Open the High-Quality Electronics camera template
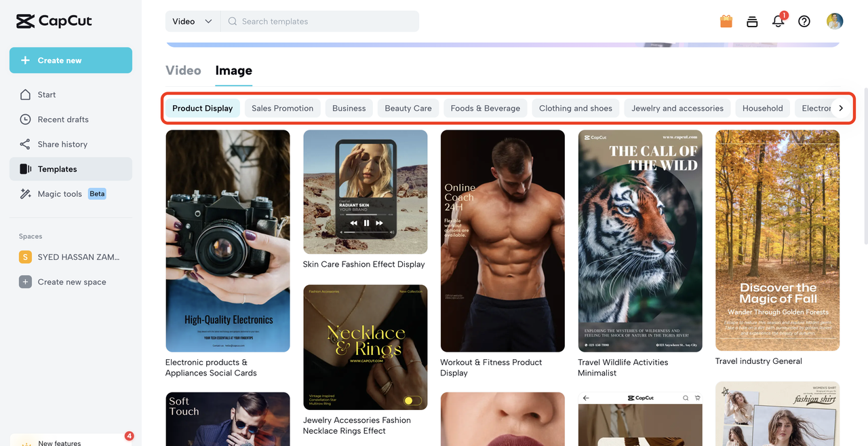Image resolution: width=868 pixels, height=446 pixels. tap(228, 241)
